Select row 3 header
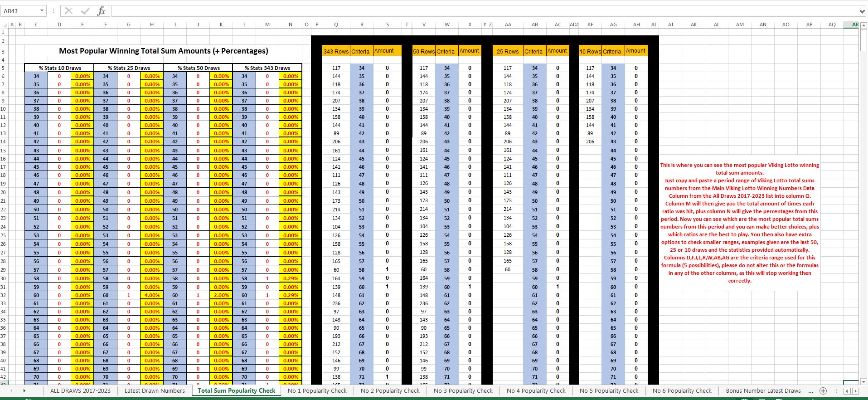Viewport: 868px width, 400px height. pos(3,52)
